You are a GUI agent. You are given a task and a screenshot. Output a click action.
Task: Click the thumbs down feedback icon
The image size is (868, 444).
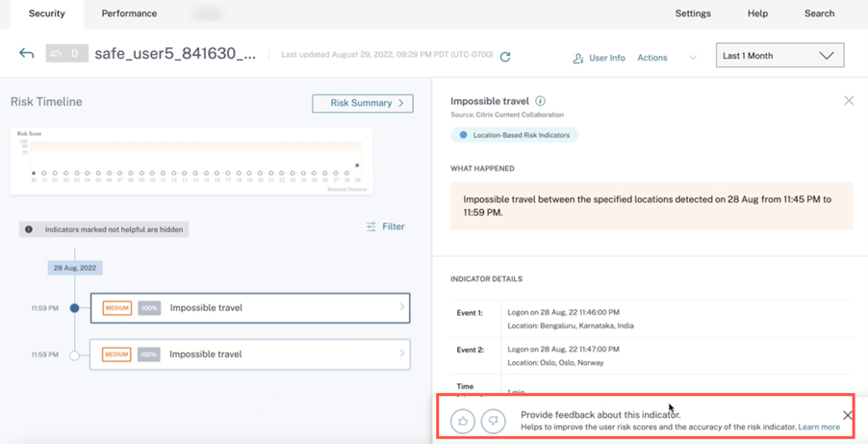tap(494, 421)
